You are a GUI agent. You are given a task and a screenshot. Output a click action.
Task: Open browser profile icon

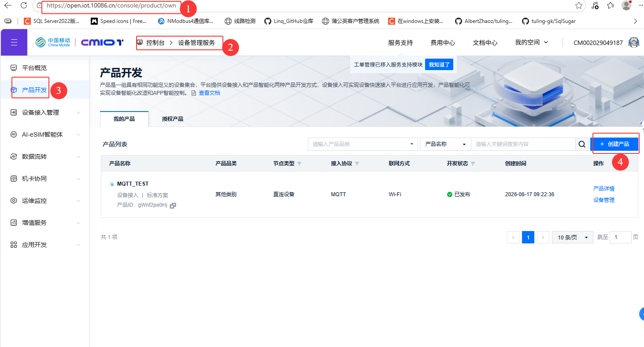tap(626, 6)
